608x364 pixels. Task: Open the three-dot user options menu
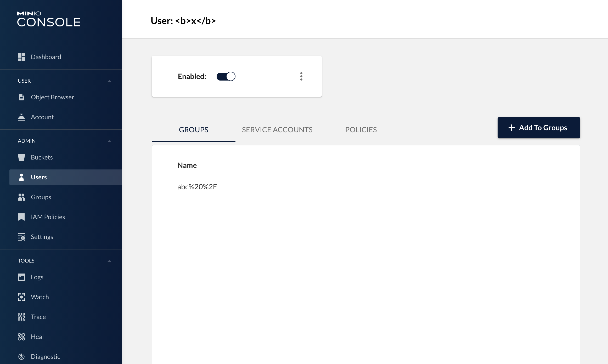[x=301, y=76]
